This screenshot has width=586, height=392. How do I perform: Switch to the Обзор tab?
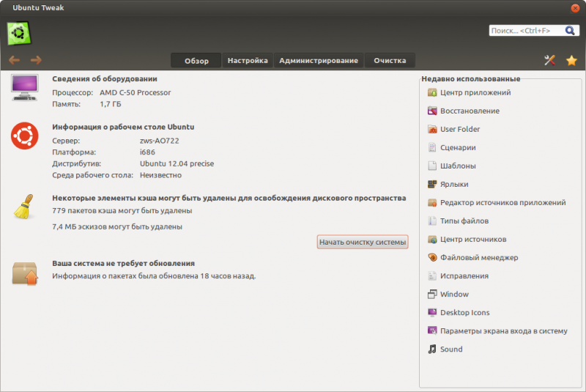pos(196,61)
